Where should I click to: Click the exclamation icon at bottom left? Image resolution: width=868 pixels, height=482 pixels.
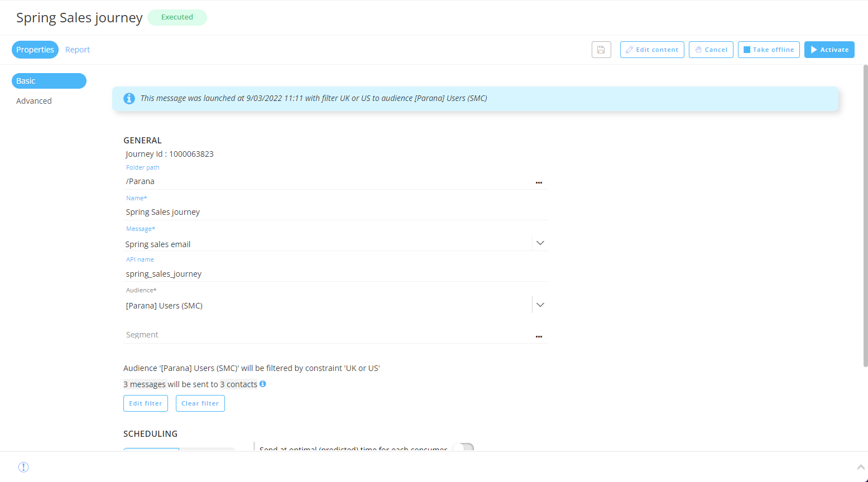[23, 467]
